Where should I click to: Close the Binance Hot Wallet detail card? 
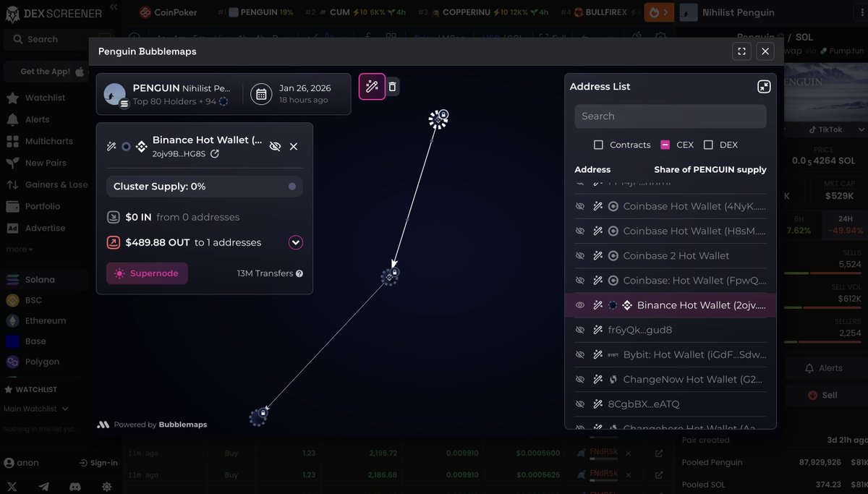(294, 146)
